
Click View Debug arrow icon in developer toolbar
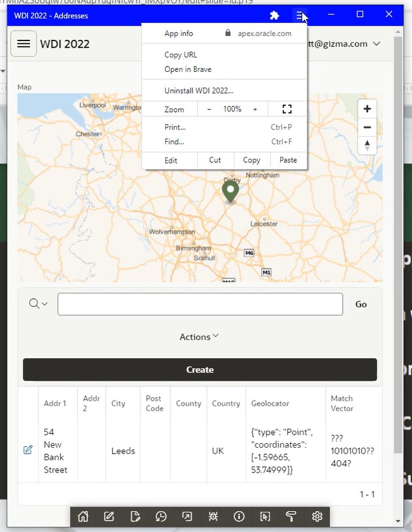(187, 516)
